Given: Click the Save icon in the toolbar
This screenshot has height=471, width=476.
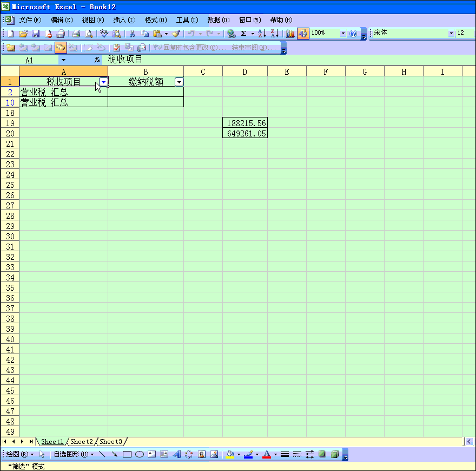Looking at the screenshot, I should click(x=36, y=34).
